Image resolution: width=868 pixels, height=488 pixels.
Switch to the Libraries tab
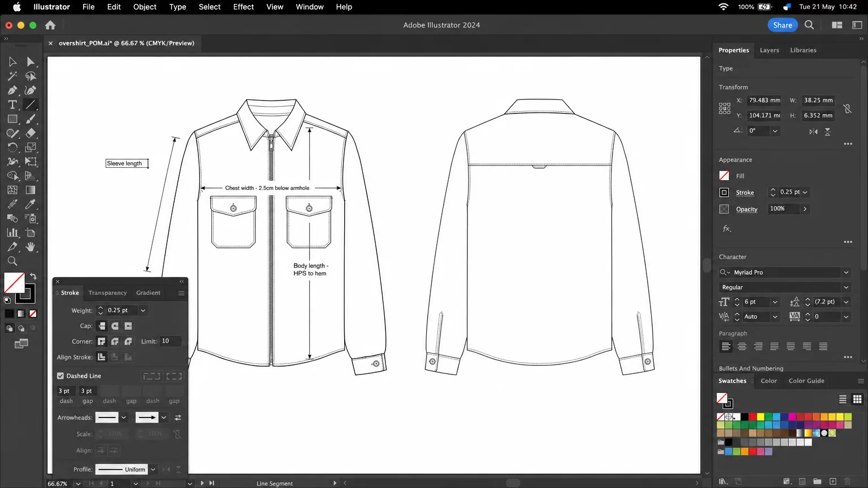click(803, 50)
